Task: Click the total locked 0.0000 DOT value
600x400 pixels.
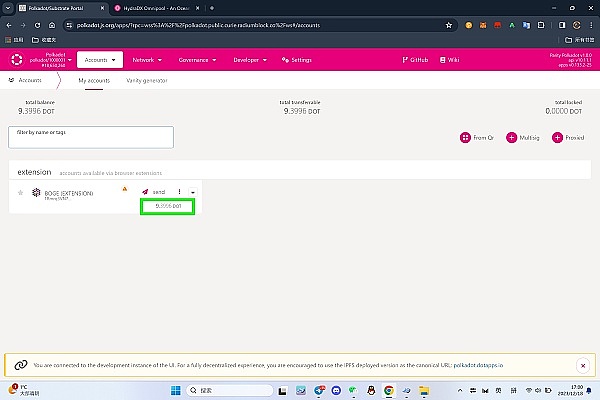Action: point(564,111)
